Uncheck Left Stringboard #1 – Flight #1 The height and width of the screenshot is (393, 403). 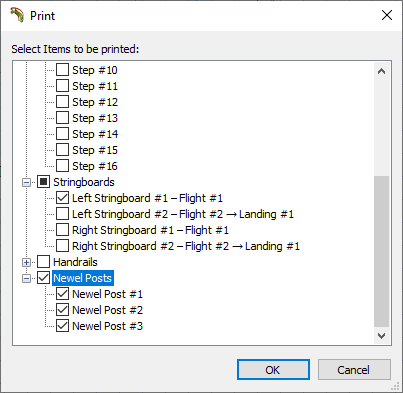pyautogui.click(x=62, y=198)
